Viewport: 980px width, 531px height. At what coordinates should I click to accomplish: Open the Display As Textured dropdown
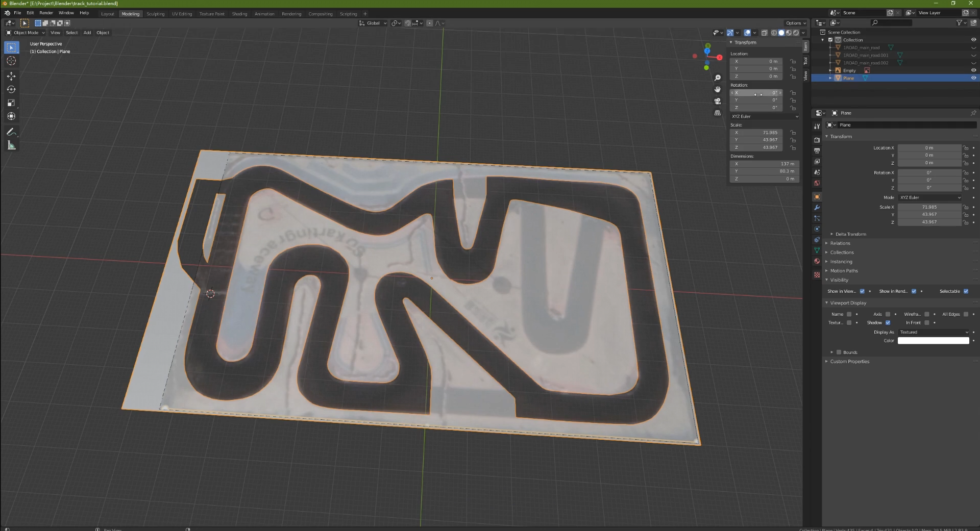[934, 332]
